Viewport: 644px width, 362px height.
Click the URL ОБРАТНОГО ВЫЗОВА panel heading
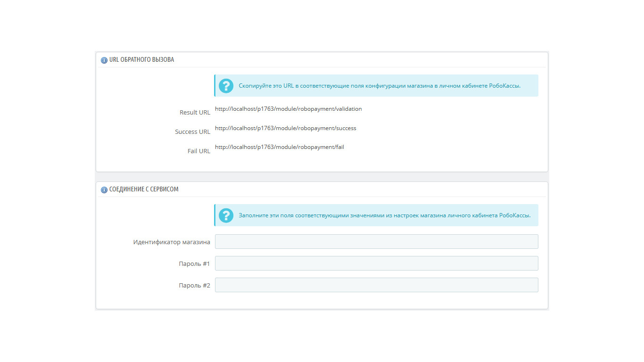point(141,60)
